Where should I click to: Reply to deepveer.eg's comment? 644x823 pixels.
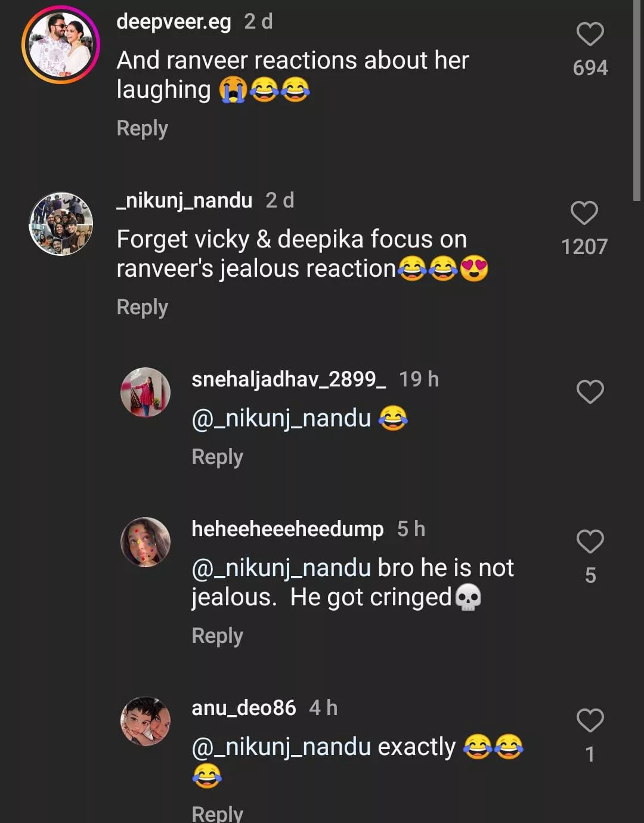tap(142, 128)
